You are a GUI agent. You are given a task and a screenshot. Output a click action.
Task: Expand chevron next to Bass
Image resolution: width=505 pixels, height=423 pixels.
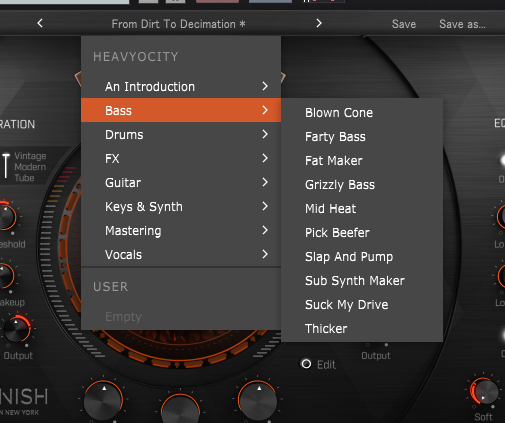pyautogui.click(x=265, y=110)
